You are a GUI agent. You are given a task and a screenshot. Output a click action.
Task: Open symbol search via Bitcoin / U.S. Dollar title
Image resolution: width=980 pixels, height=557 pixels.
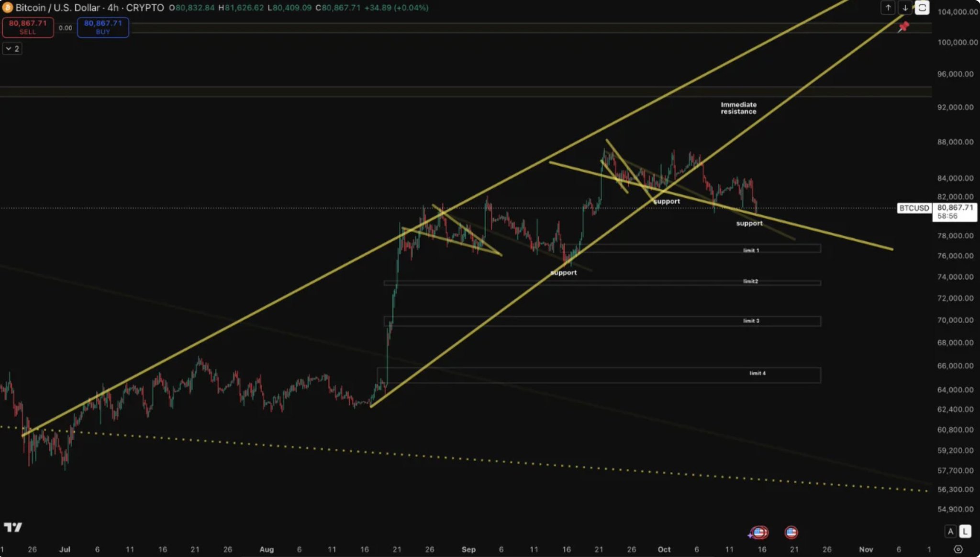58,8
